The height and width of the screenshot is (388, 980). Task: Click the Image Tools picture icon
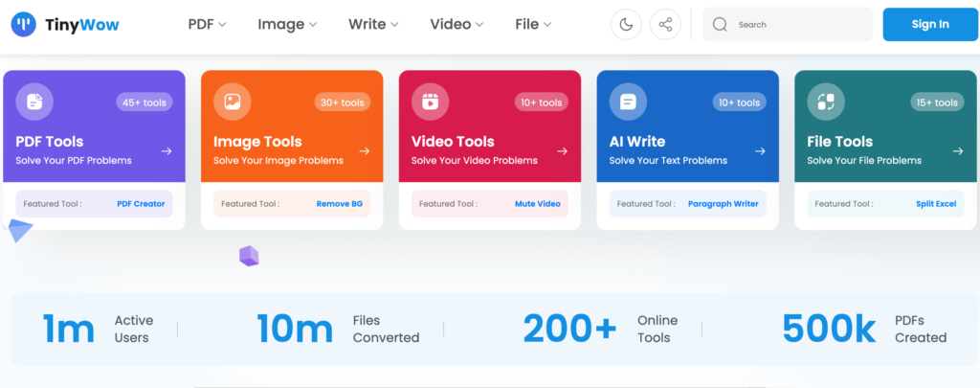click(x=233, y=102)
